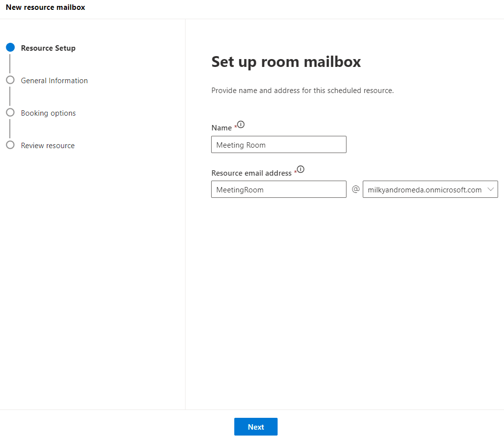This screenshot has width=504, height=438.
Task: Click the Review resource step circle
Action: pyautogui.click(x=10, y=145)
